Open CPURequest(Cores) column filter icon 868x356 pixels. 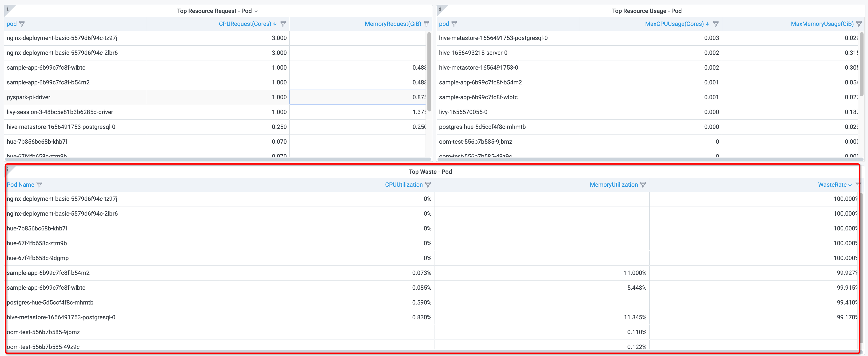(x=283, y=24)
